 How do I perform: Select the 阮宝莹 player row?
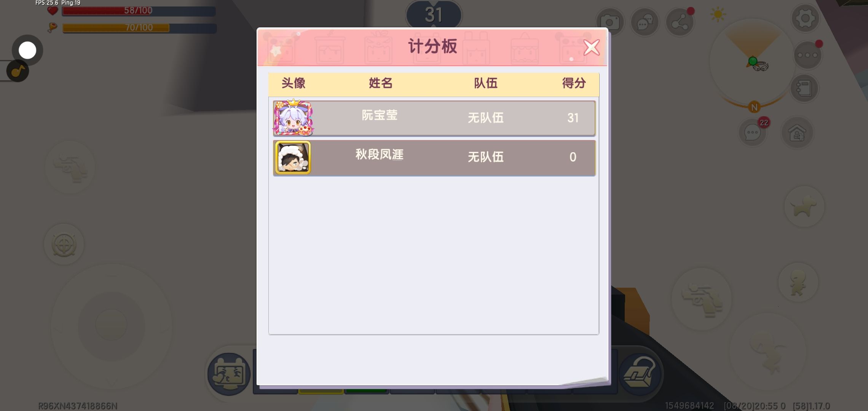pos(434,118)
